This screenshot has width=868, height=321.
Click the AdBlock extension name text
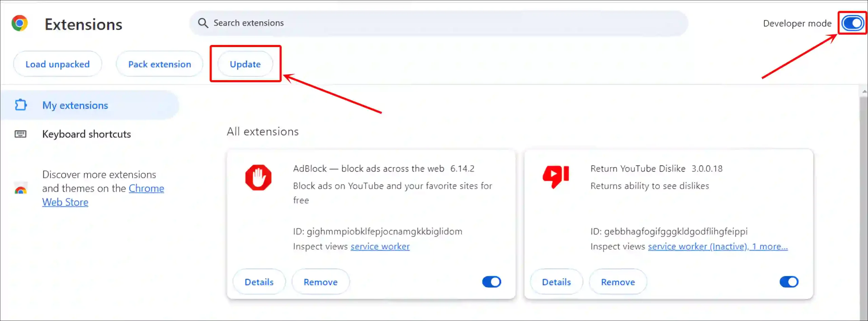[x=369, y=168]
